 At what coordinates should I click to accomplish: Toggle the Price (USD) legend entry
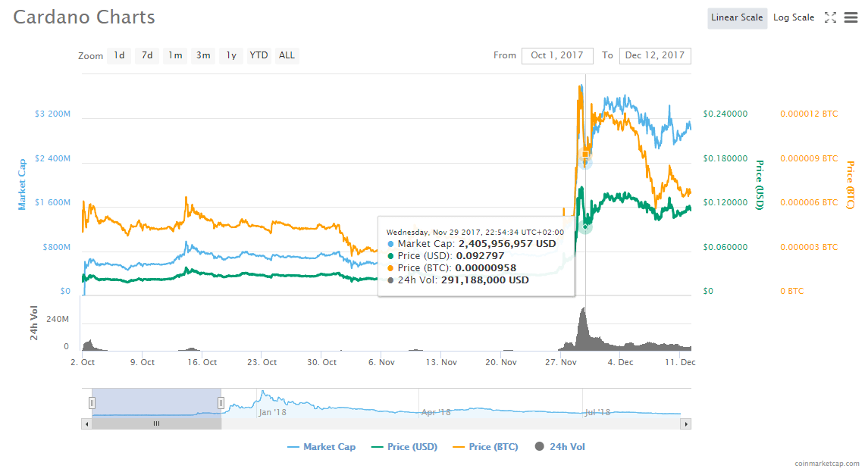(414, 447)
